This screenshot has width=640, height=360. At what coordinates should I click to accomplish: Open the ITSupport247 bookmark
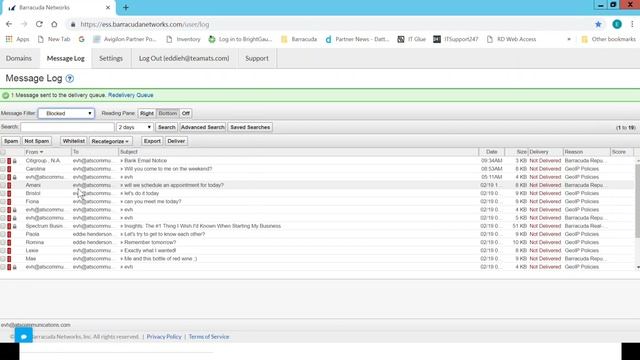coord(456,39)
